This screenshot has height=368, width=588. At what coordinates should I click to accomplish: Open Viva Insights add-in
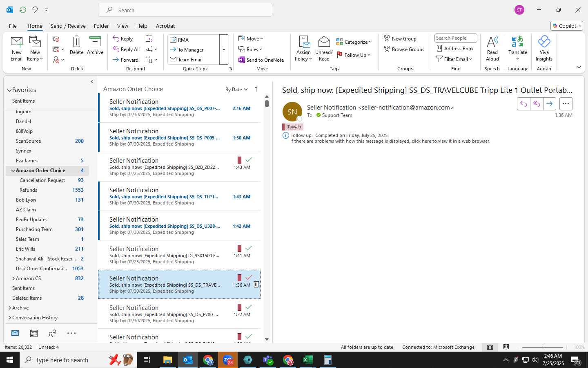(x=544, y=49)
